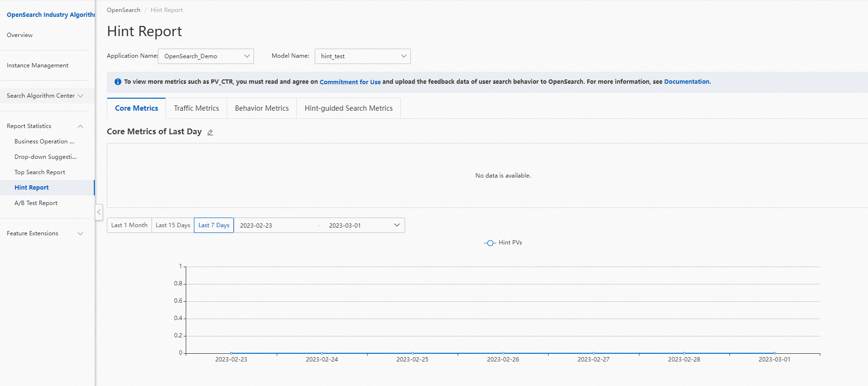868x386 pixels.
Task: Open the Documentation link
Action: pos(687,82)
